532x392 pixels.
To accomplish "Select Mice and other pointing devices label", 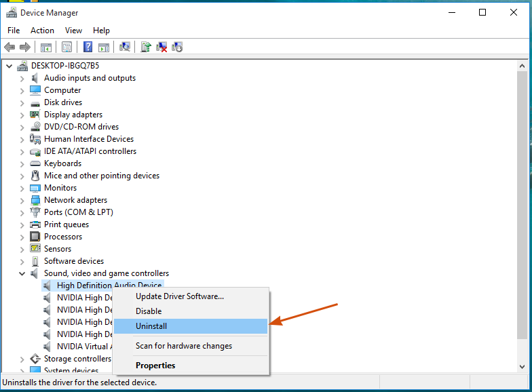I will [102, 176].
